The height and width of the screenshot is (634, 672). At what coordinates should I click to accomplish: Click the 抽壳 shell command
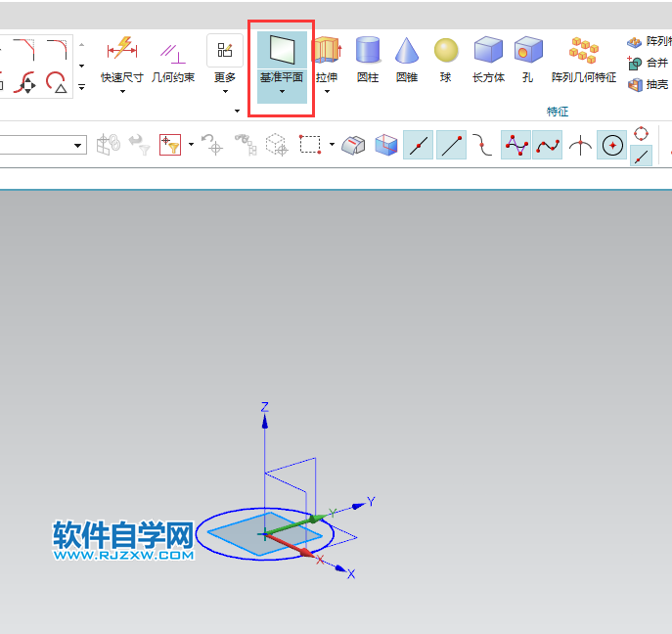click(x=648, y=84)
